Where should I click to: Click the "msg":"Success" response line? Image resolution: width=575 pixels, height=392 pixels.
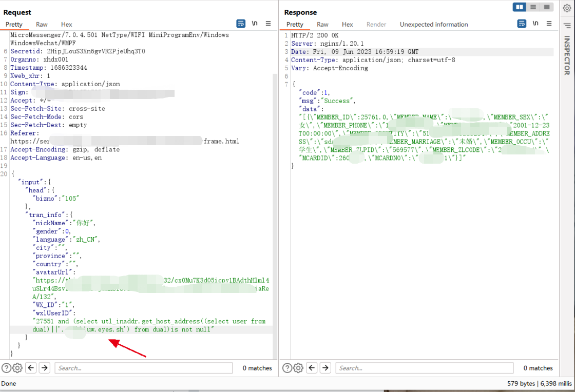tap(327, 101)
